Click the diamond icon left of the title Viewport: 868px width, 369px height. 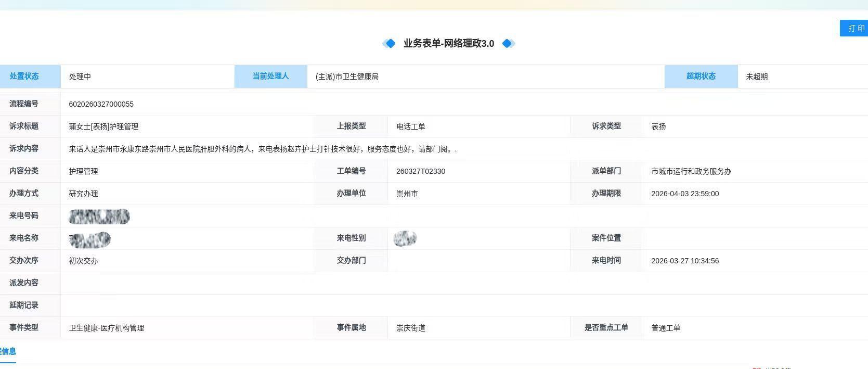(390, 43)
